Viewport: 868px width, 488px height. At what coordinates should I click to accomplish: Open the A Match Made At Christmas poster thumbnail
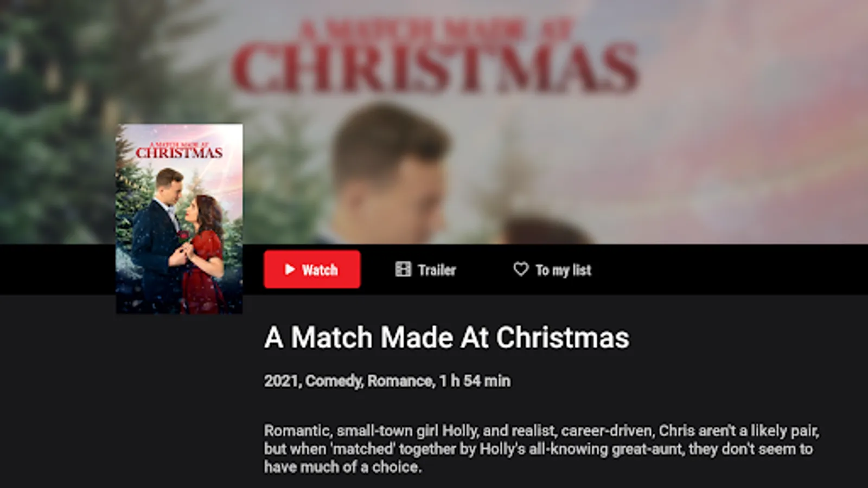point(179,219)
